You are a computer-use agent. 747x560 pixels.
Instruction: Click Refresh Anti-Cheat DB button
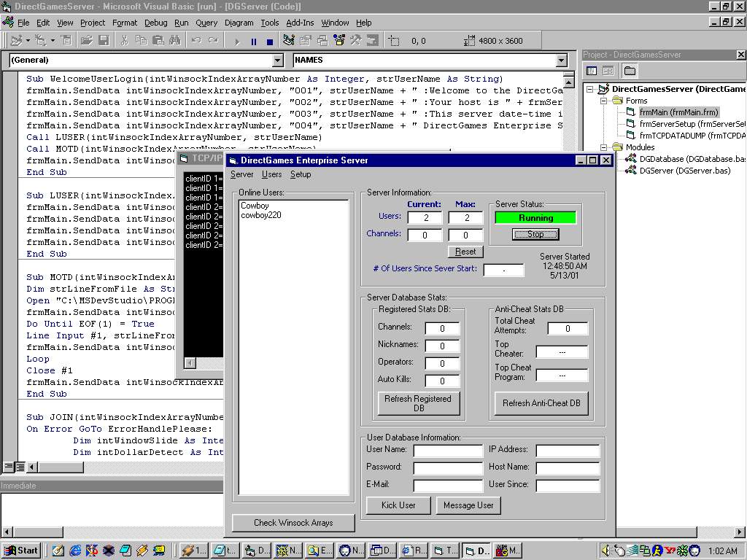[541, 403]
